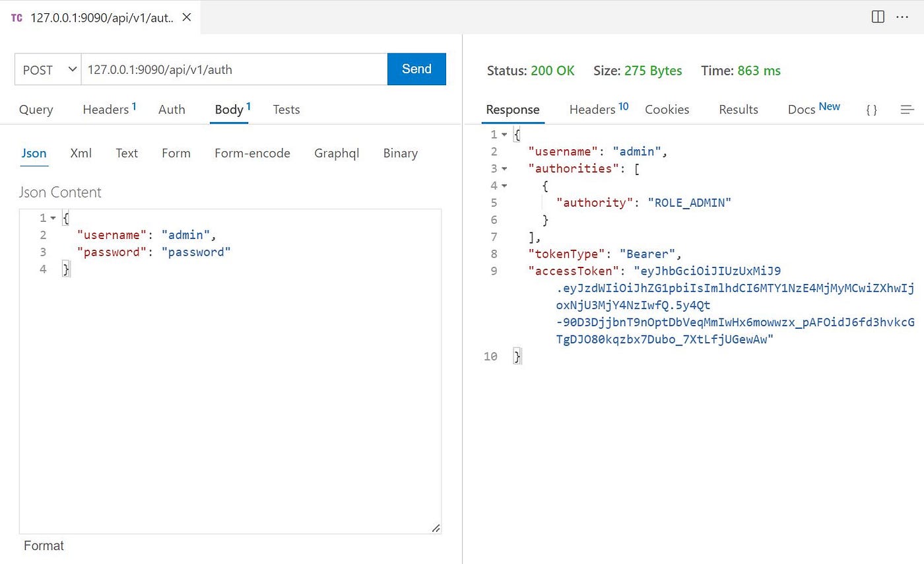Click the Size: 275 Bytes text
The width and height of the screenshot is (924, 564).
(x=638, y=71)
